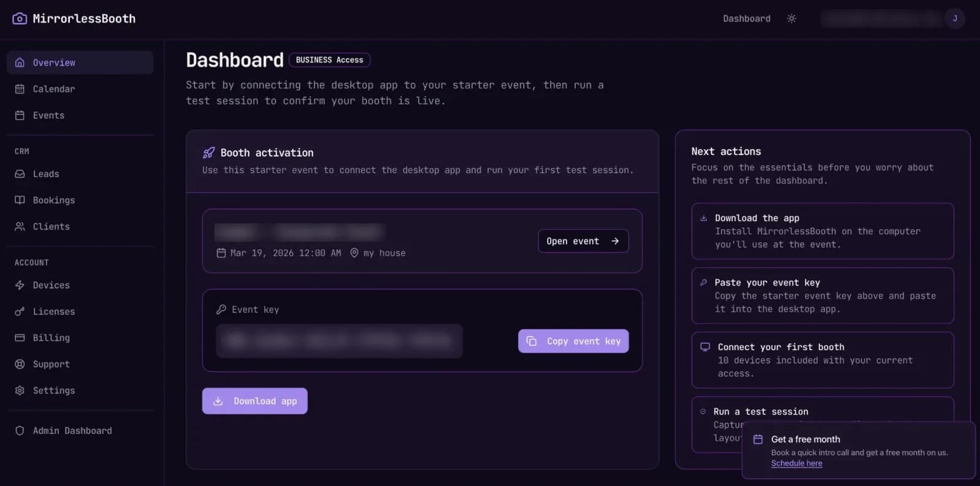Open Dashboard link in top bar
This screenshot has height=486, width=980.
(x=747, y=18)
